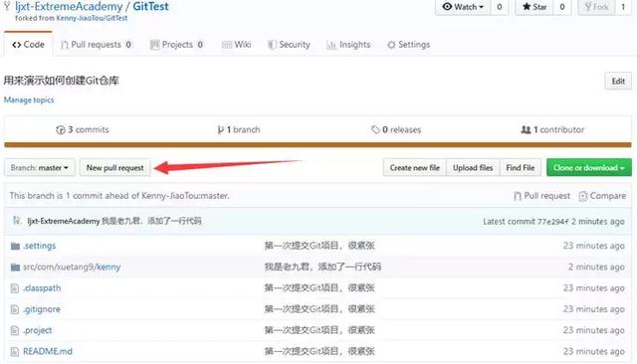The height and width of the screenshot is (364, 637).
Task: Open the Branch: master dropdown
Action: click(40, 168)
